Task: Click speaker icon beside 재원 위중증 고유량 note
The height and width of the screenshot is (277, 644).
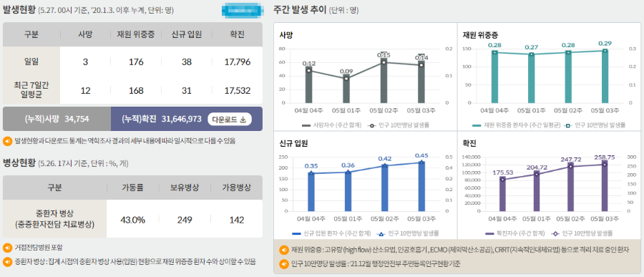Action: (283, 250)
